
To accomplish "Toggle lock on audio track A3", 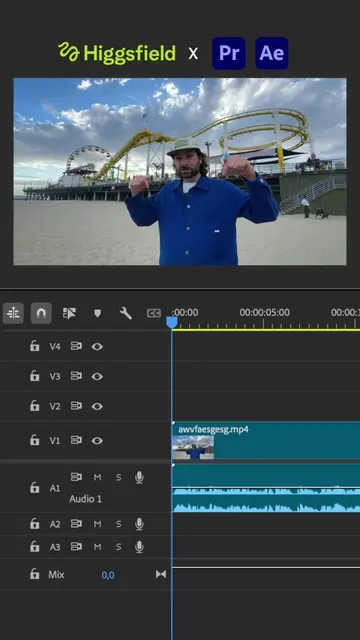I will 35,547.
